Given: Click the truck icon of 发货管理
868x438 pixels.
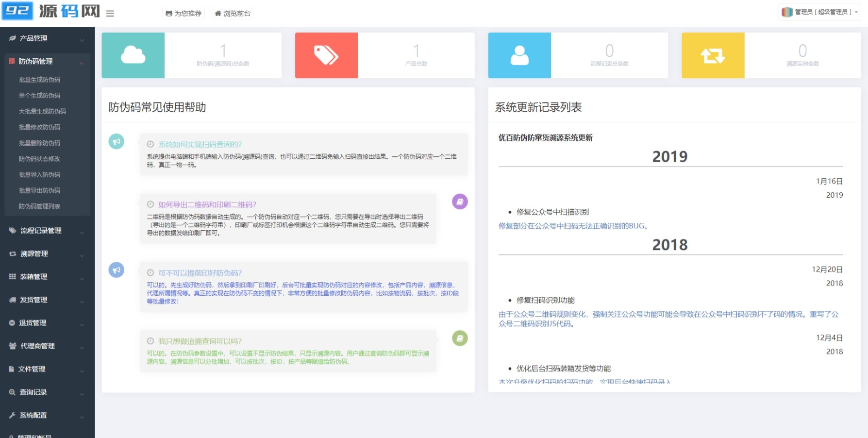Looking at the screenshot, I should (13, 300).
